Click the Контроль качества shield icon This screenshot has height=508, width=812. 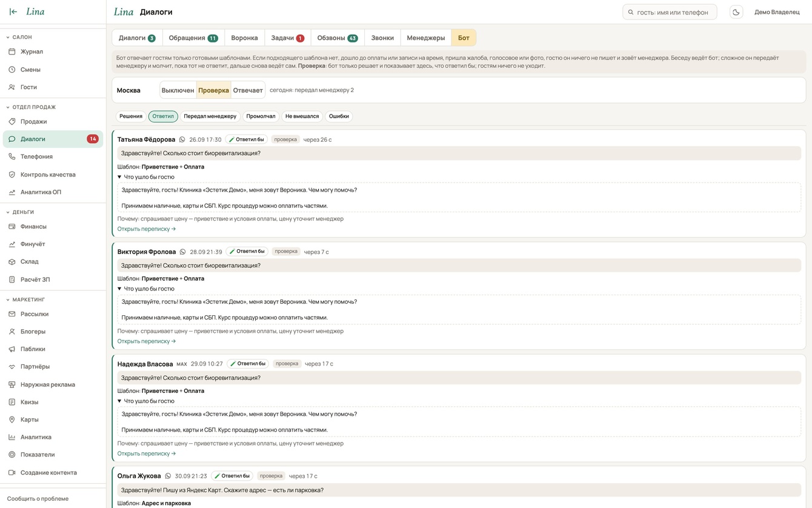pos(12,175)
